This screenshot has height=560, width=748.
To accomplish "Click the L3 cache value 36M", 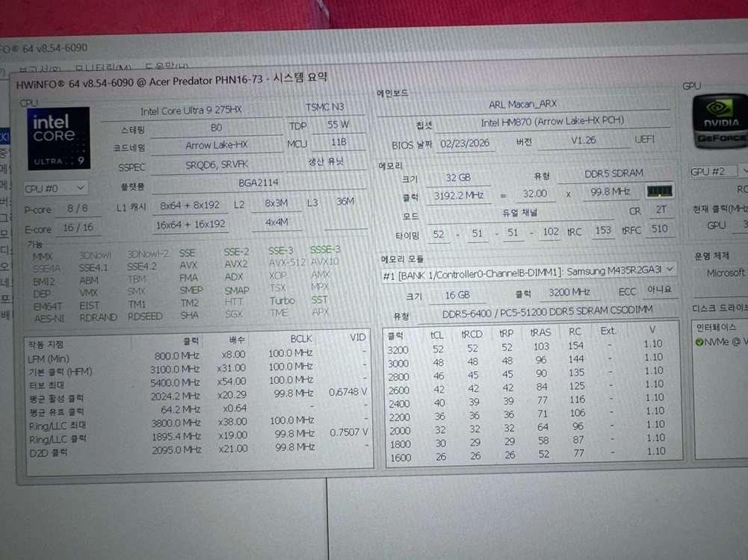I will pos(345,202).
